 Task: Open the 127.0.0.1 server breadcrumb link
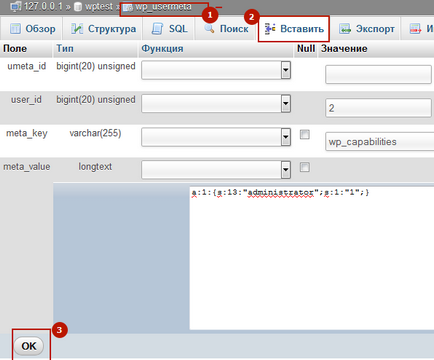[x=43, y=7]
